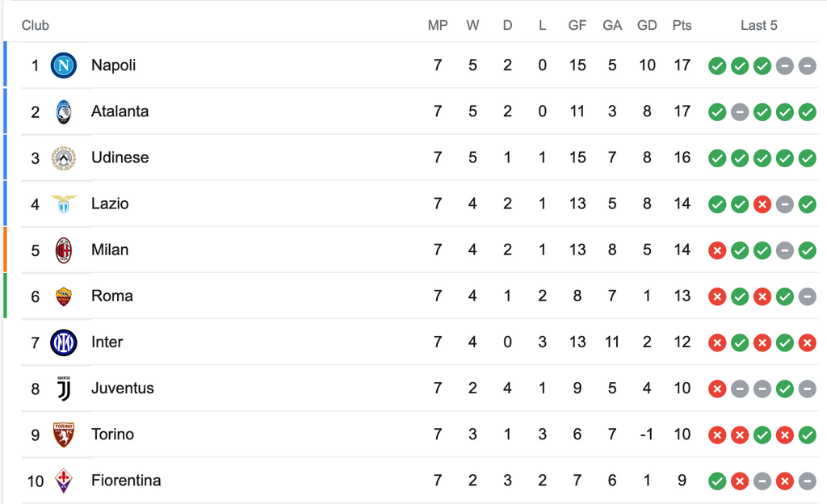The width and height of the screenshot is (827, 504).
Task: Click the Last 5 column header
Action: pos(759,25)
